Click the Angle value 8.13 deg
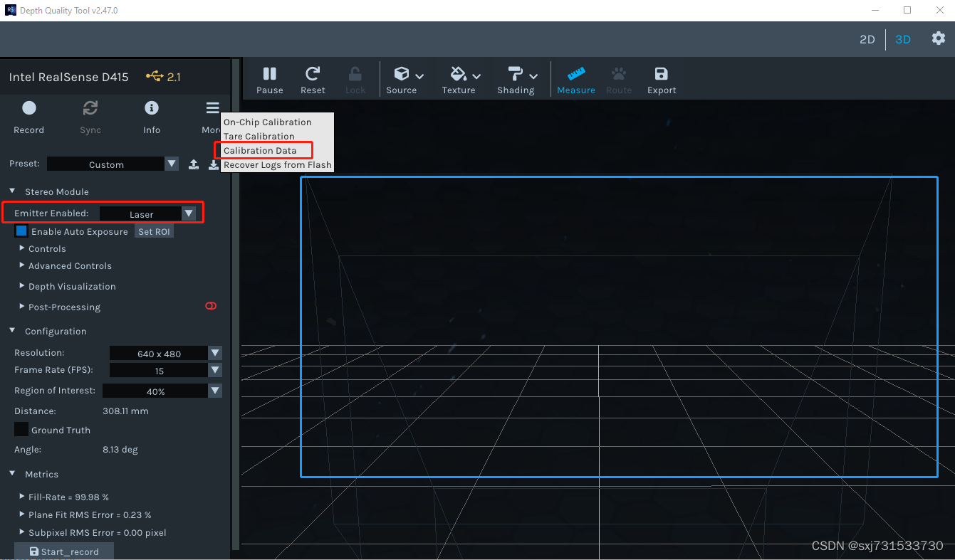This screenshot has height=560, width=955. coord(120,449)
